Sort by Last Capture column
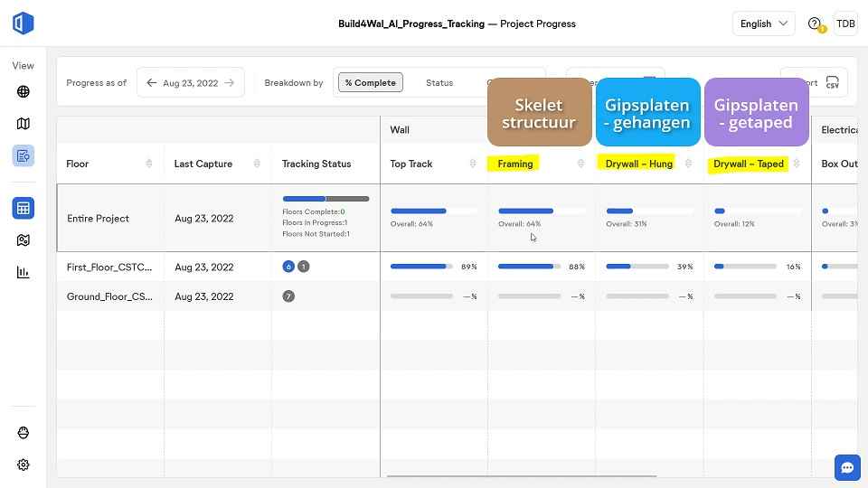The height and width of the screenshot is (488, 868). point(257,164)
